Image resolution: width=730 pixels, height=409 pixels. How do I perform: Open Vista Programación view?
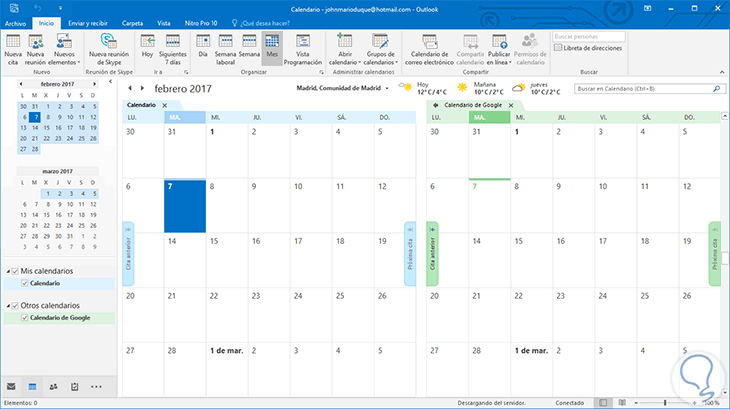[x=303, y=50]
